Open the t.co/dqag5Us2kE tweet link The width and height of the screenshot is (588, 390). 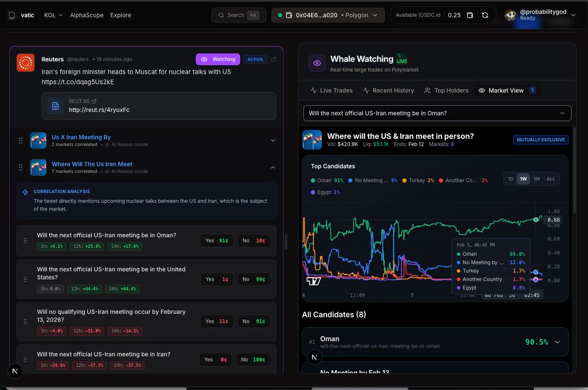(78, 81)
